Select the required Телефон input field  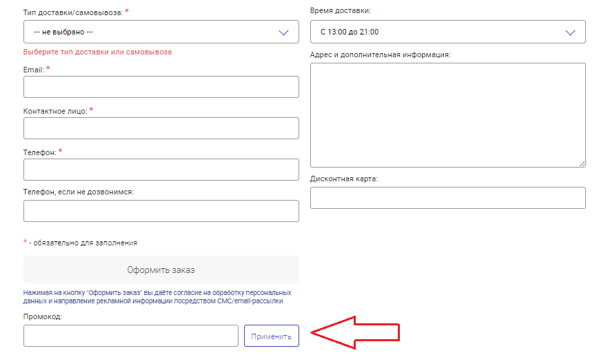(161, 170)
